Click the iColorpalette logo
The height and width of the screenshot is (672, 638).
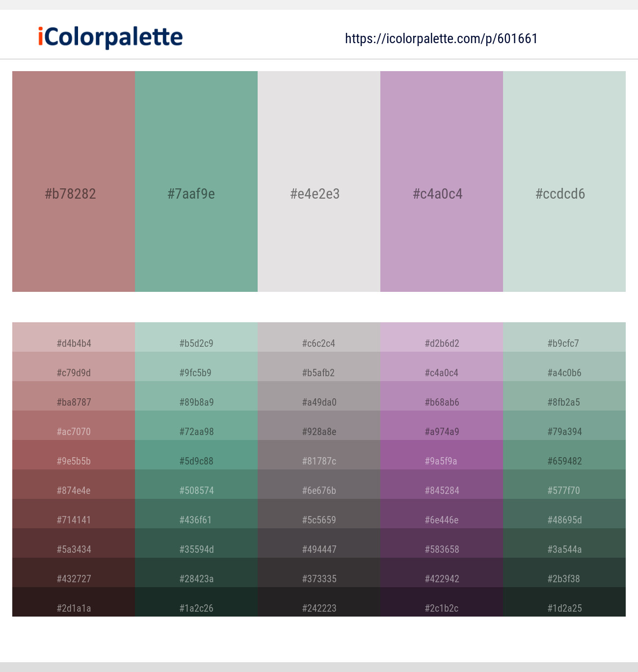pyautogui.click(x=110, y=37)
